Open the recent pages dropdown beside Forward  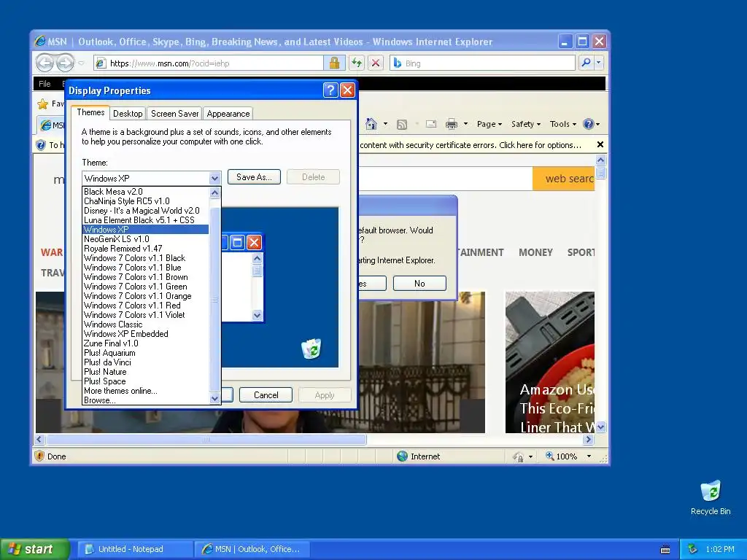82,63
